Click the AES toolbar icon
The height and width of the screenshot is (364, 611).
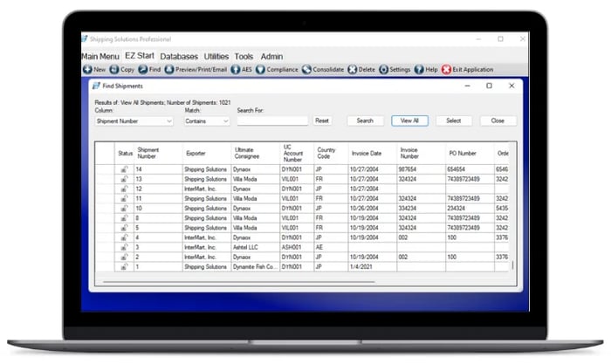click(236, 69)
